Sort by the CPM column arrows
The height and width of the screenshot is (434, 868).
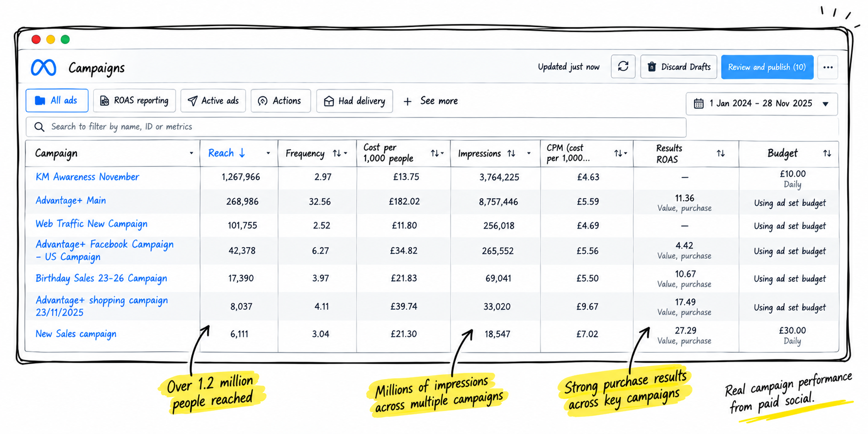[x=618, y=154]
